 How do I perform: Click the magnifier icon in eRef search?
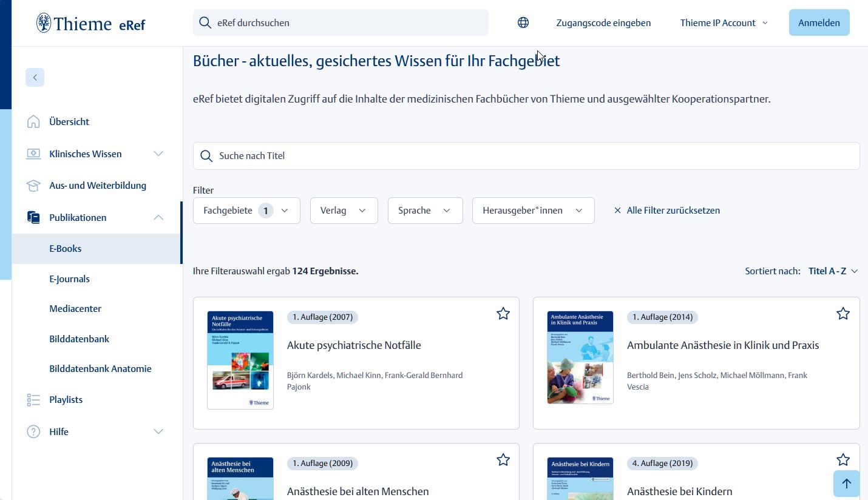(x=206, y=23)
